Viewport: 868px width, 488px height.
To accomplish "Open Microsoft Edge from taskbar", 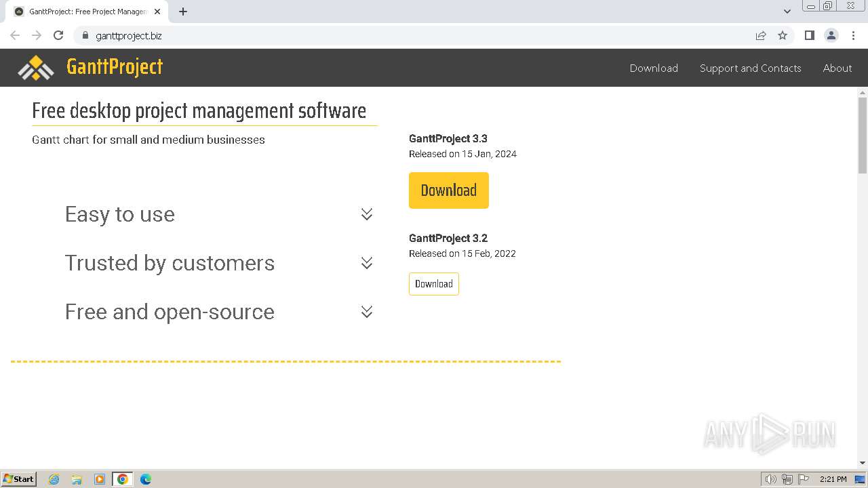I will (146, 479).
